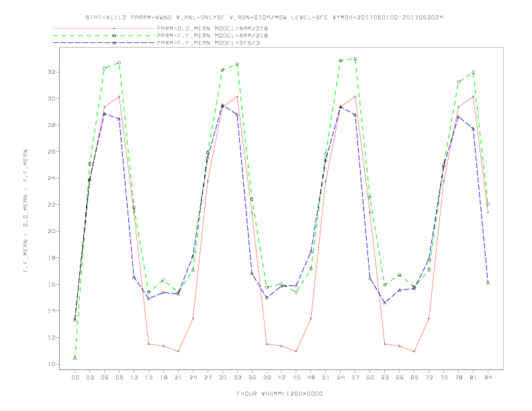Click x-axis forecast hour label 72

pyautogui.click(x=429, y=377)
